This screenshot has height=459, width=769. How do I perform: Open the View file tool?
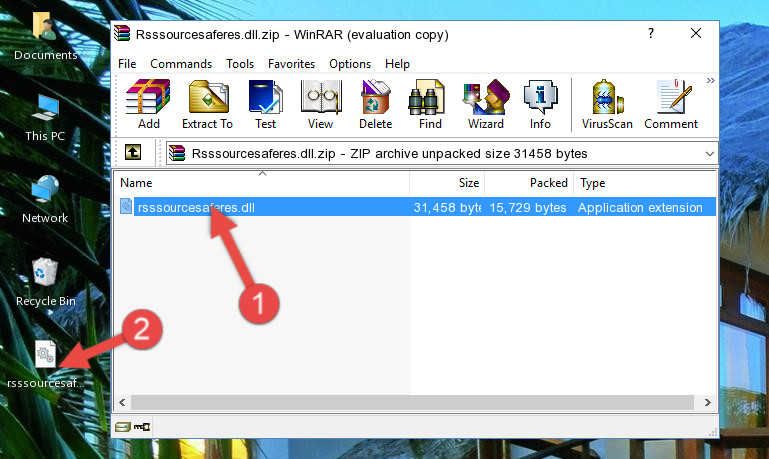[321, 104]
